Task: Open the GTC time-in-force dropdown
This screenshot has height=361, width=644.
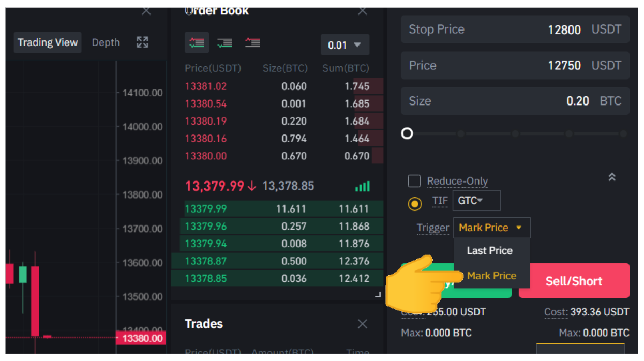Action: coord(476,201)
